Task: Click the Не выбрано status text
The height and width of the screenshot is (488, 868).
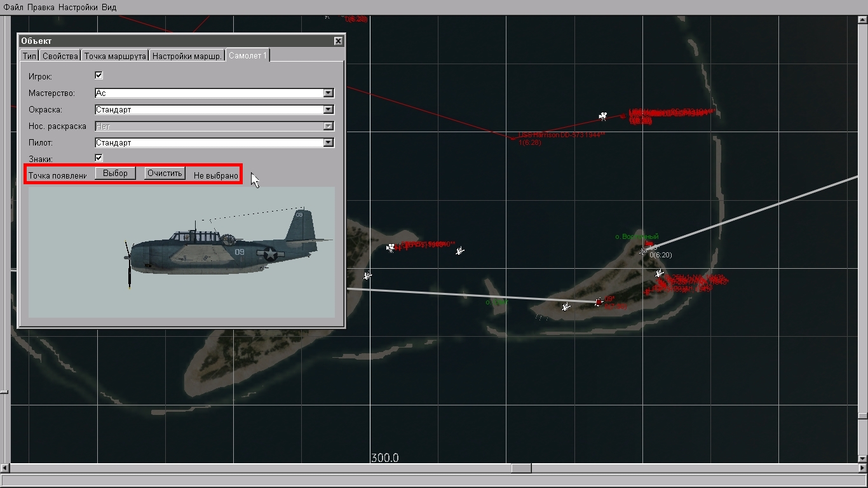Action: coord(216,175)
